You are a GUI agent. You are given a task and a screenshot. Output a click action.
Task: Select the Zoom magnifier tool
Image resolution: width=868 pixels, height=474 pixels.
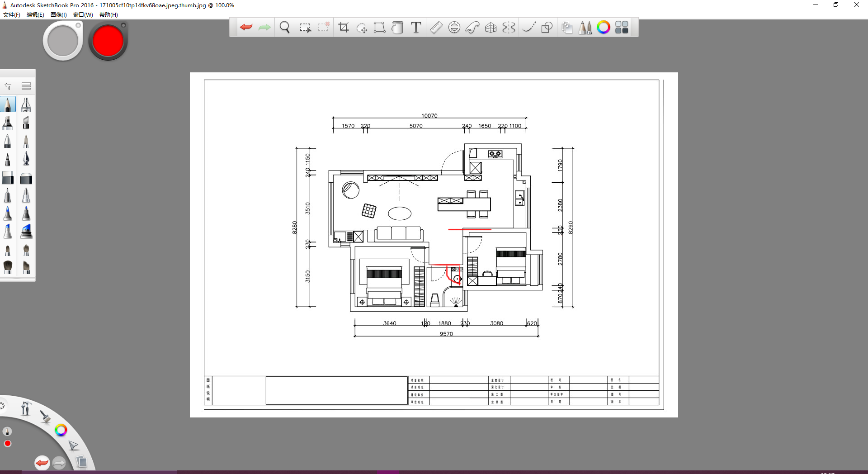coord(285,28)
